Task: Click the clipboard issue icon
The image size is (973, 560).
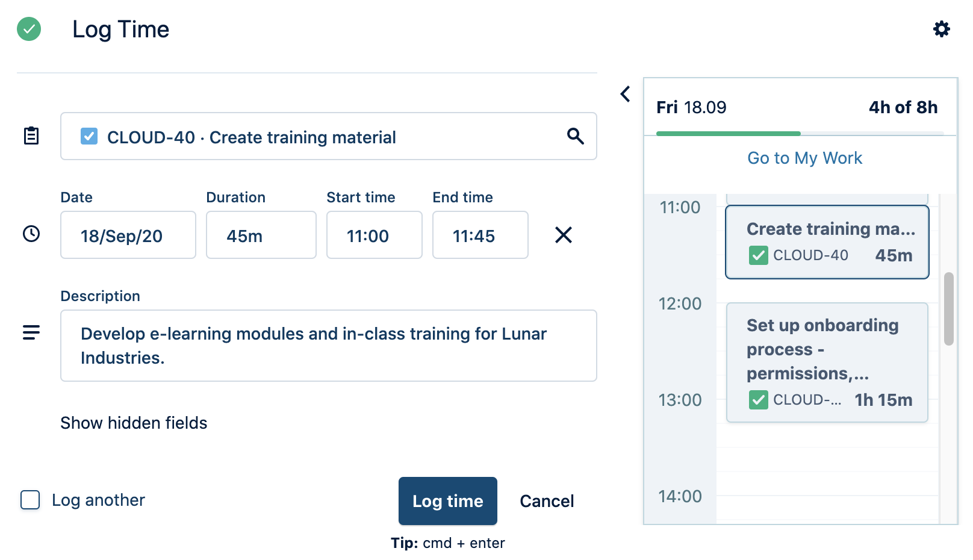Action: tap(31, 136)
